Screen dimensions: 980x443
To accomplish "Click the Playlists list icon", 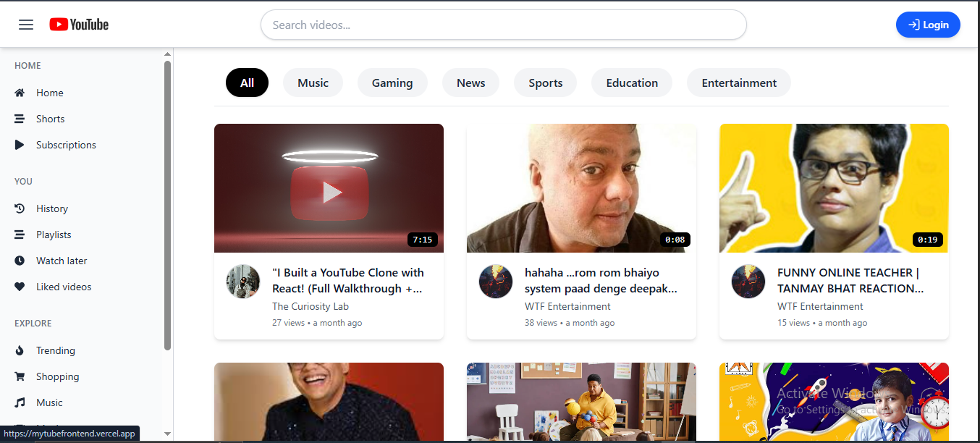I will 20,235.
